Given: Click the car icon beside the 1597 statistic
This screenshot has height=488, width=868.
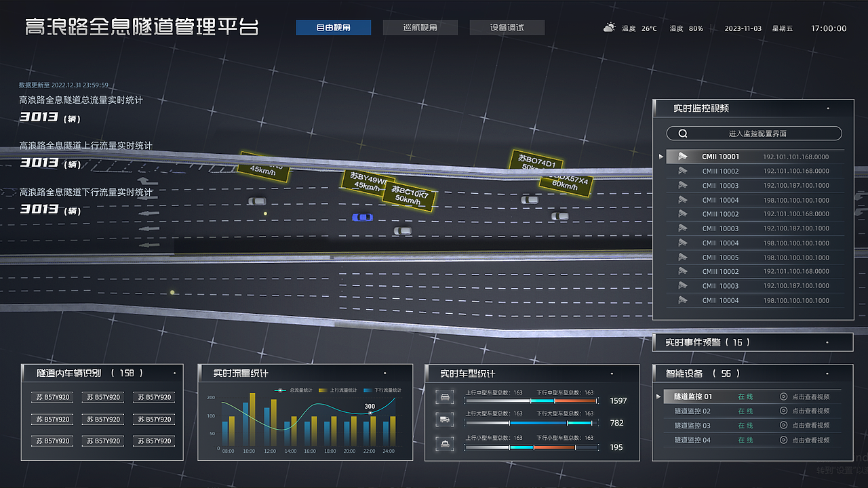Looking at the screenshot, I should 444,397.
